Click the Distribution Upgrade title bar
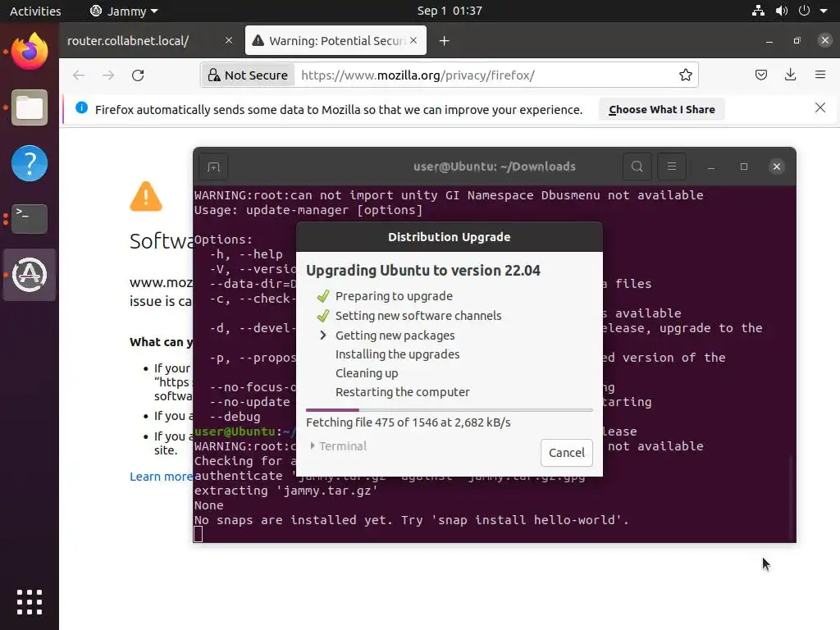 click(x=449, y=237)
